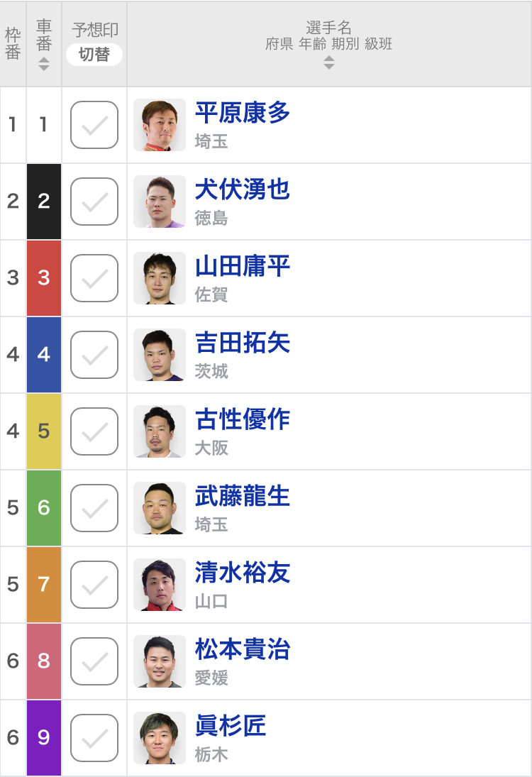This screenshot has width=532, height=777.
Task: Sort by the 車番 column arrows
Action: pyautogui.click(x=44, y=64)
